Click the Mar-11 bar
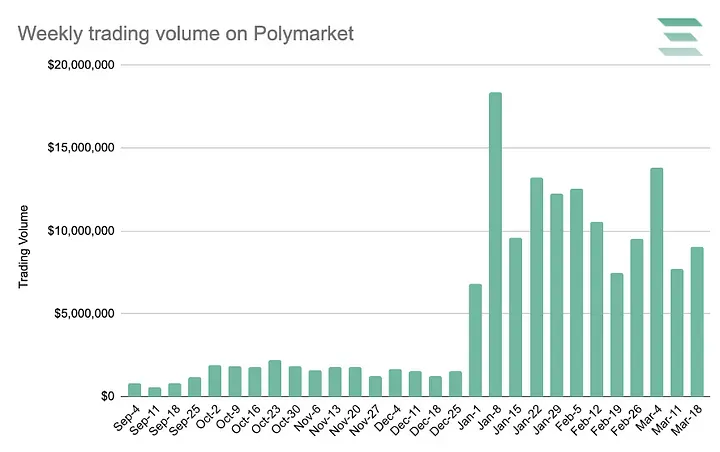 676,332
